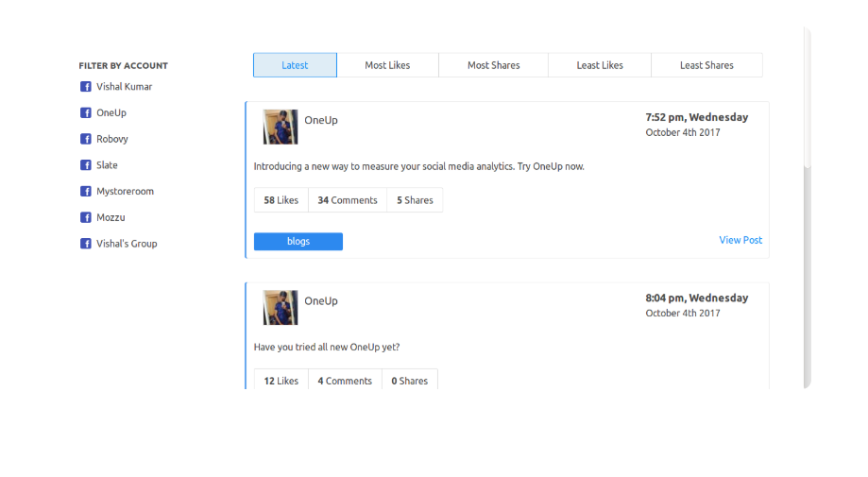Screen dimensions: 868x477
Task: Click Facebook icon beside OneUp account
Action: pyautogui.click(x=86, y=113)
